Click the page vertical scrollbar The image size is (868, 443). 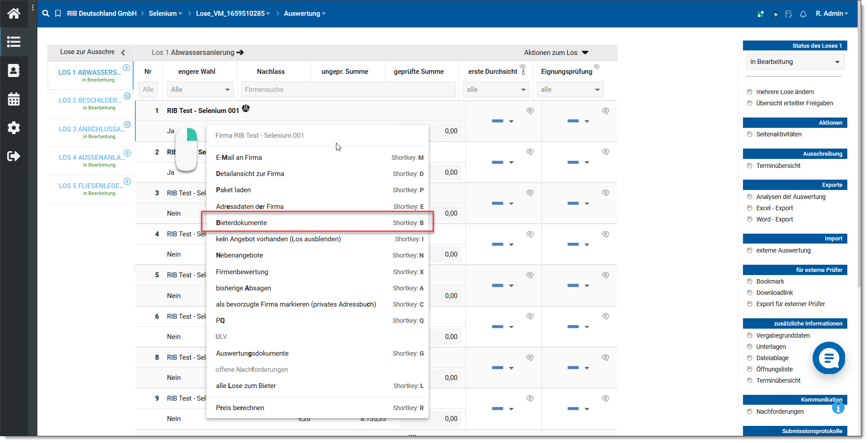860,144
